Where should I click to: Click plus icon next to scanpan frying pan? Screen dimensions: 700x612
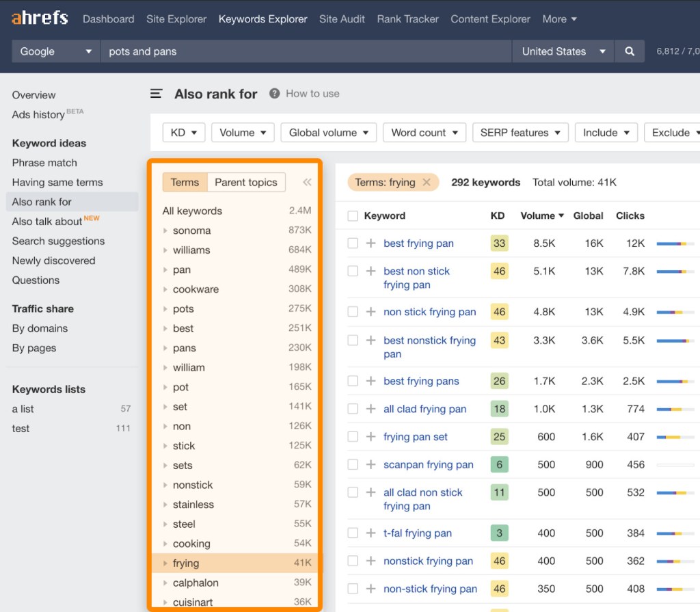click(371, 464)
